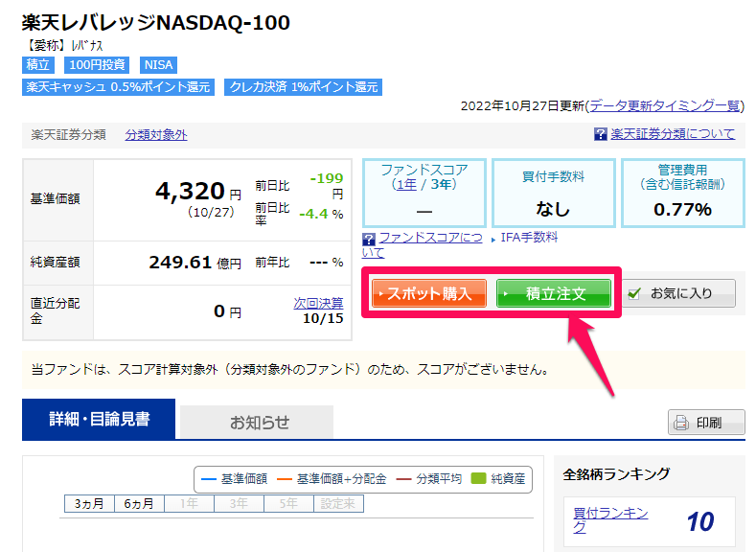Click the -199 前日比 value
Viewport: 756px width, 552px height.
pos(327,178)
